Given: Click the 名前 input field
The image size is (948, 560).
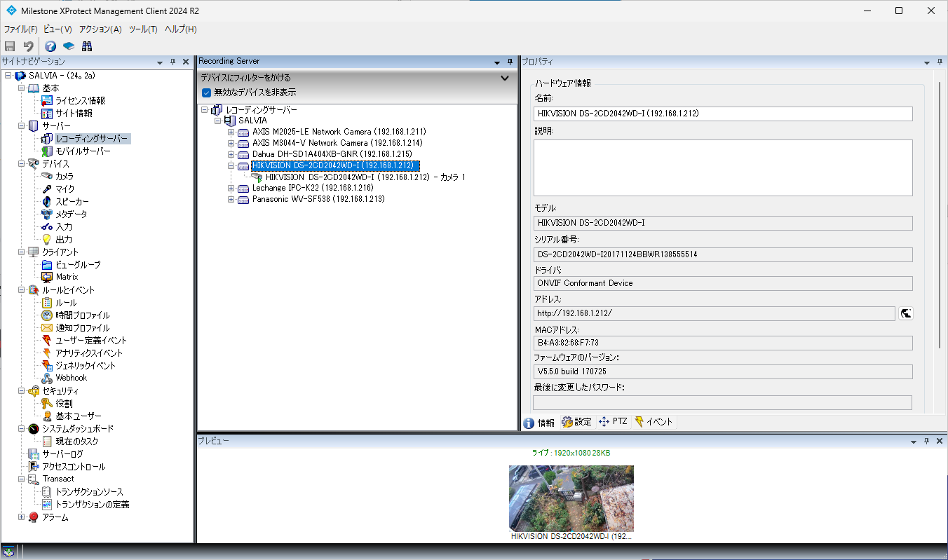Looking at the screenshot, I should (x=723, y=114).
